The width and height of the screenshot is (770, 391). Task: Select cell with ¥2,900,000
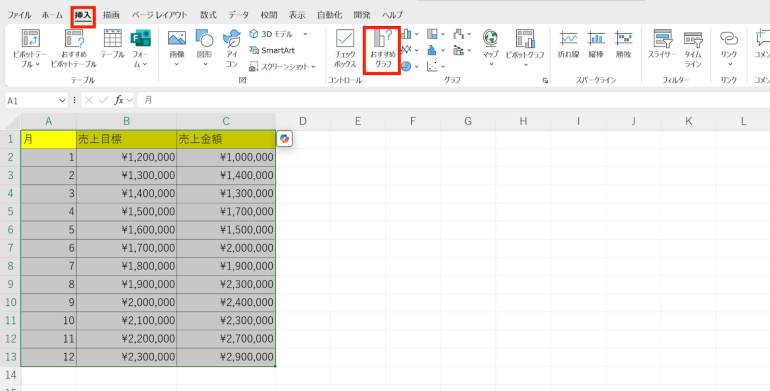[226, 357]
